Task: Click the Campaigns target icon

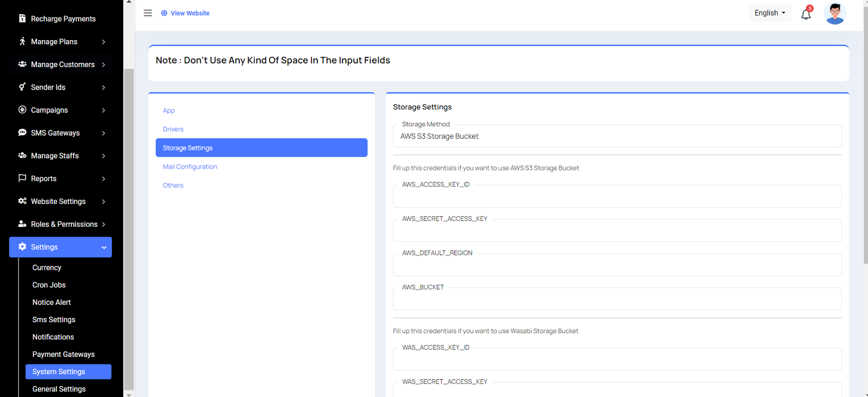Action: tap(22, 110)
